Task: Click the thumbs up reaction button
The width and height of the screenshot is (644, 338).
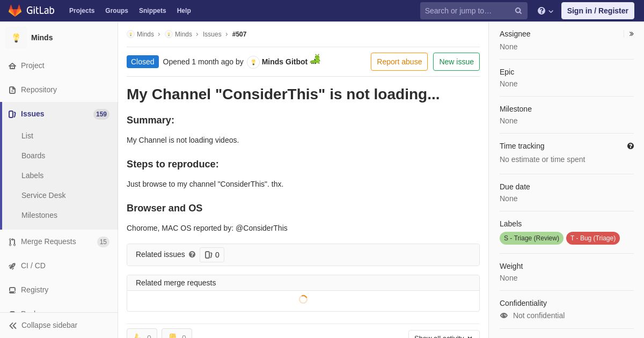Action: pos(142,334)
